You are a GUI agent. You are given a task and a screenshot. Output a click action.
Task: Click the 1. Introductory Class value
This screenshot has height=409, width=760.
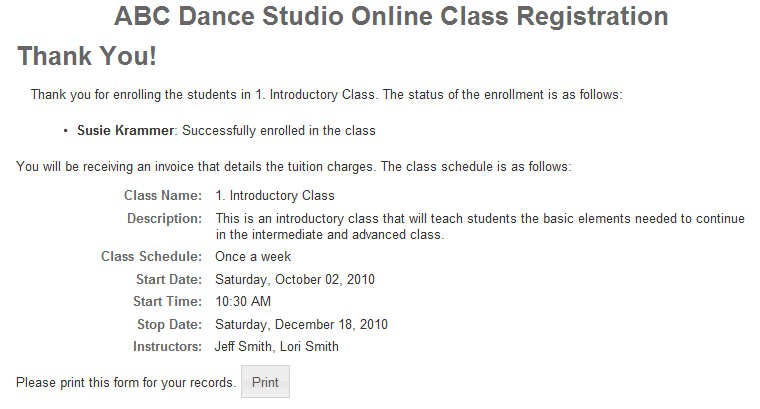(275, 195)
